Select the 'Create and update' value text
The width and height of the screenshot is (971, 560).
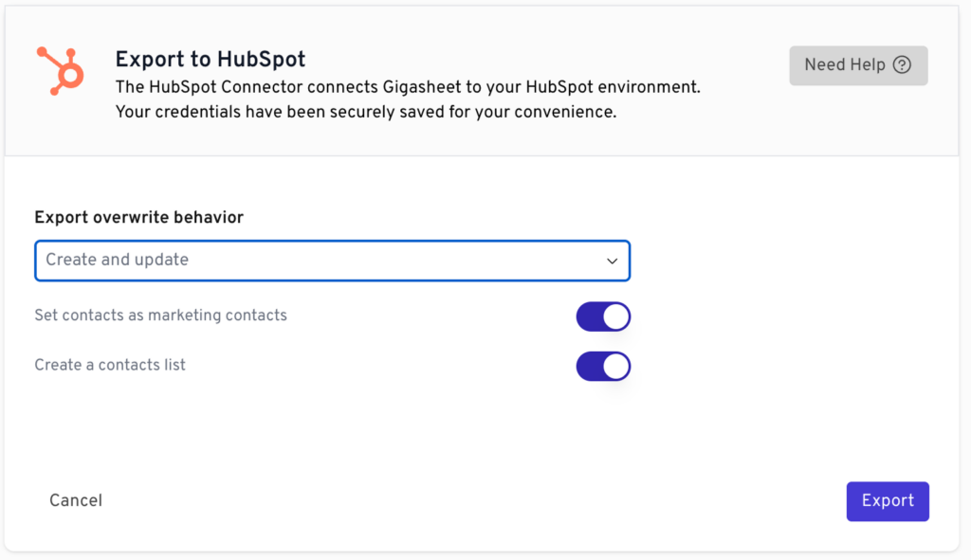pos(118,260)
